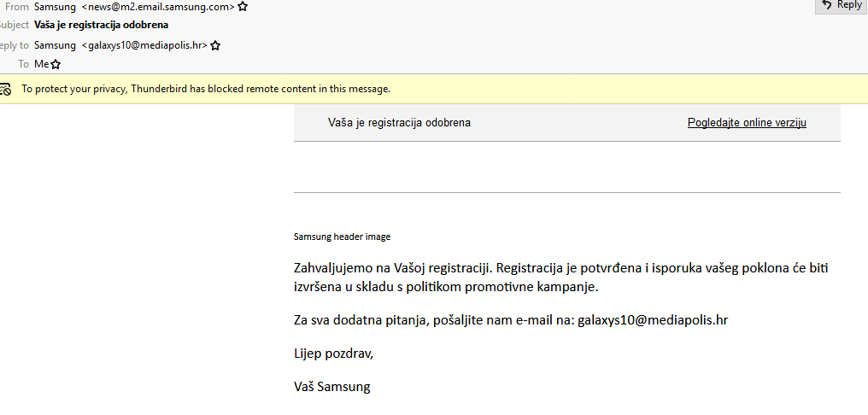Click the From sender Samsung name
868x415 pixels.
click(x=55, y=7)
